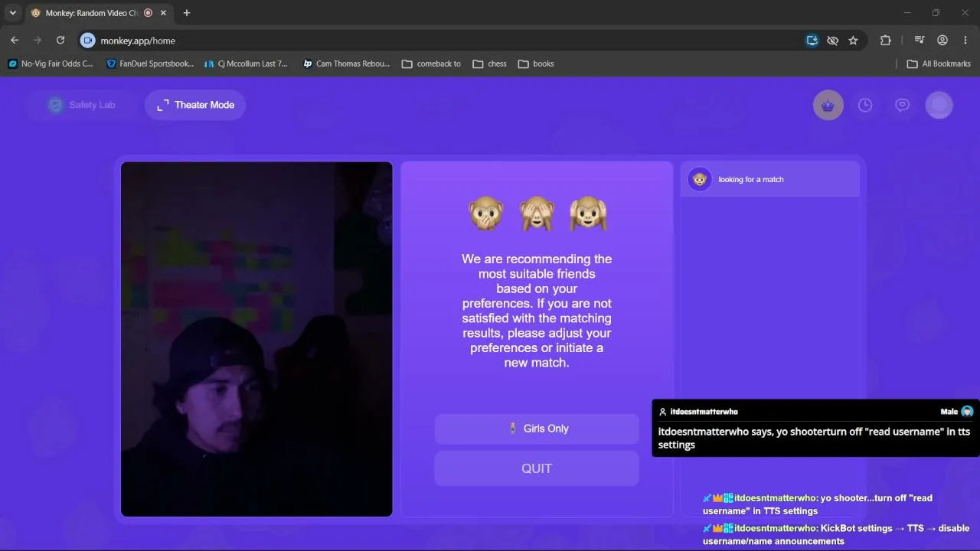Click the 'looking for a match' status text

[751, 179]
